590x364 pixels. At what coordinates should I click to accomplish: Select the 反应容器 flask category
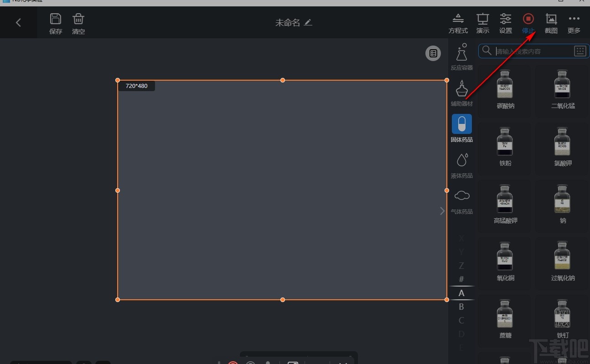coord(462,57)
